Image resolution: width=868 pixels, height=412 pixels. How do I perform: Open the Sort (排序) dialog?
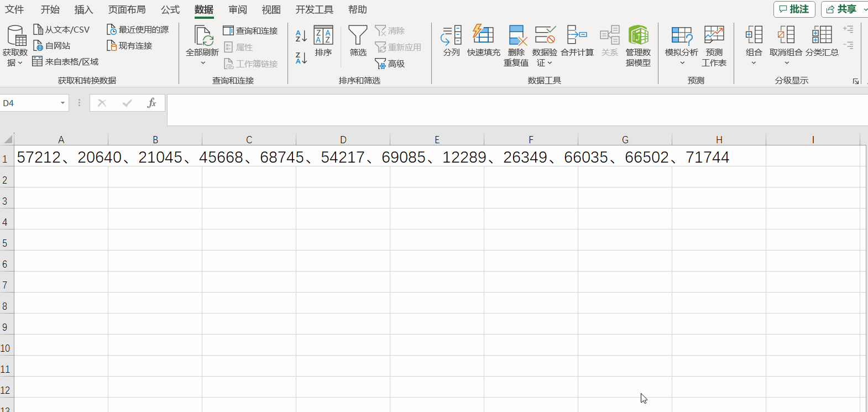323,41
